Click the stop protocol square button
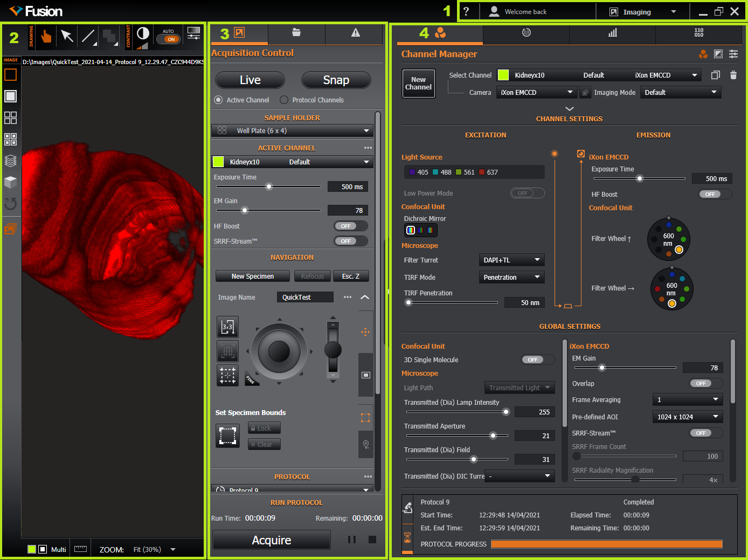748x560 pixels. tap(372, 540)
